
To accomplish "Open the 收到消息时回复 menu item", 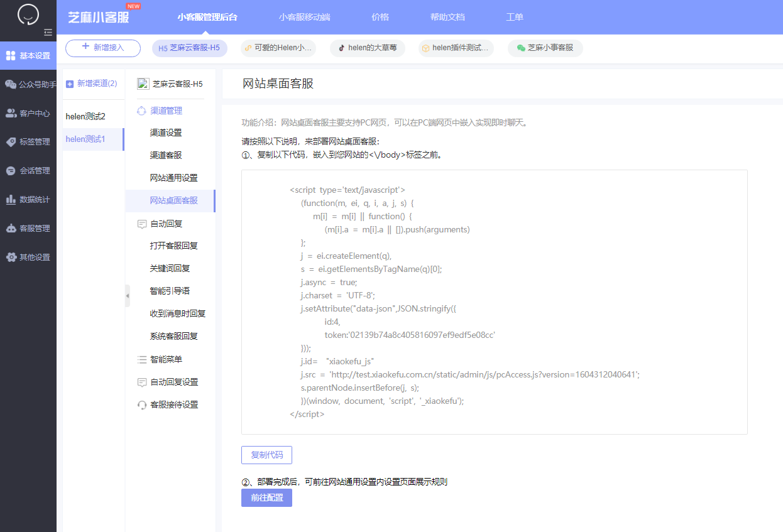I will pos(177,313).
